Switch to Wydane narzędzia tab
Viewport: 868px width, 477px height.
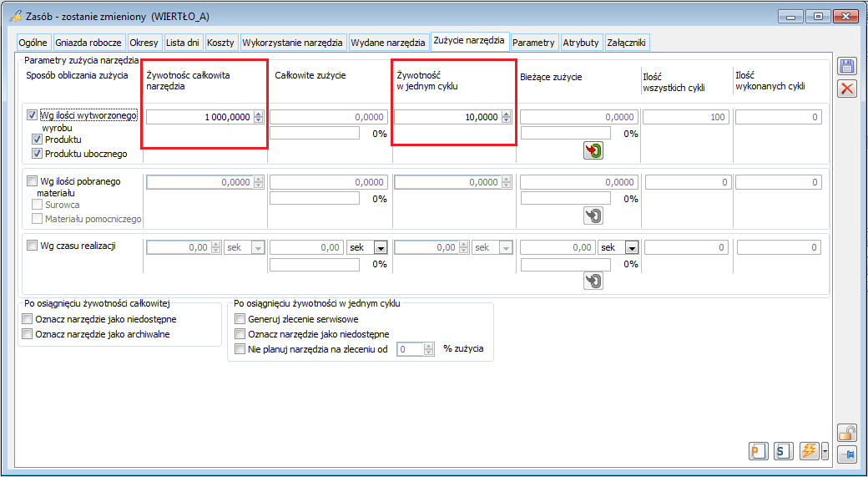389,42
